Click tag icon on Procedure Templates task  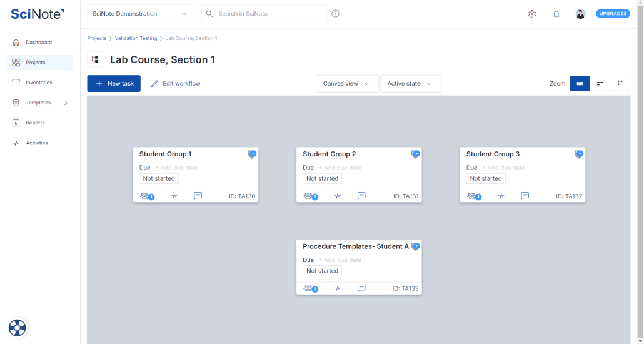click(x=415, y=246)
